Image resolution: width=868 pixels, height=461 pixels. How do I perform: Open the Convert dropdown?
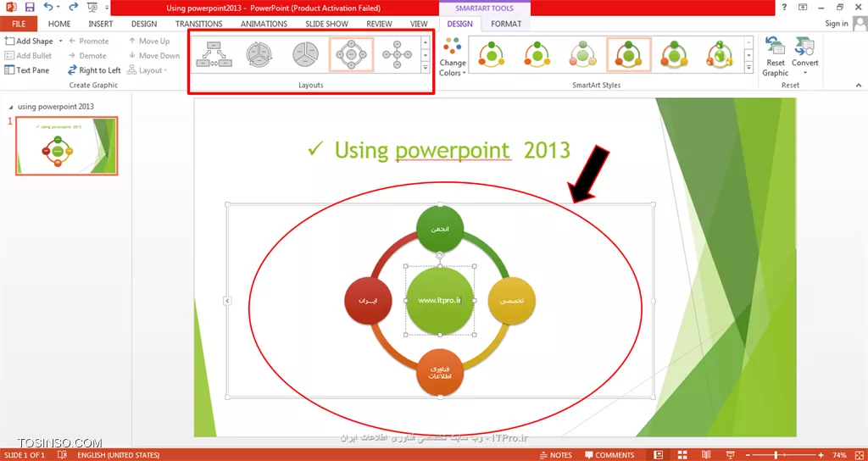click(x=805, y=57)
